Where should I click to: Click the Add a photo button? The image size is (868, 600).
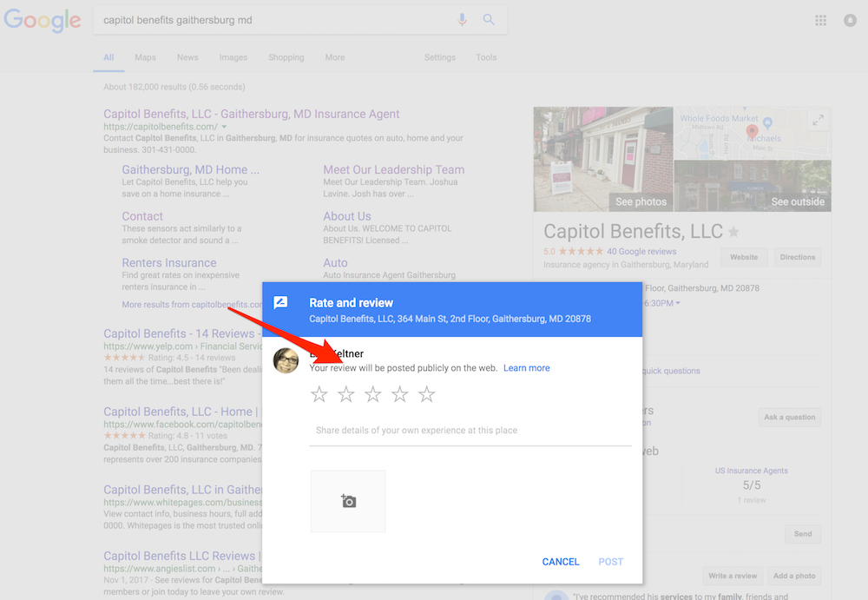point(794,576)
